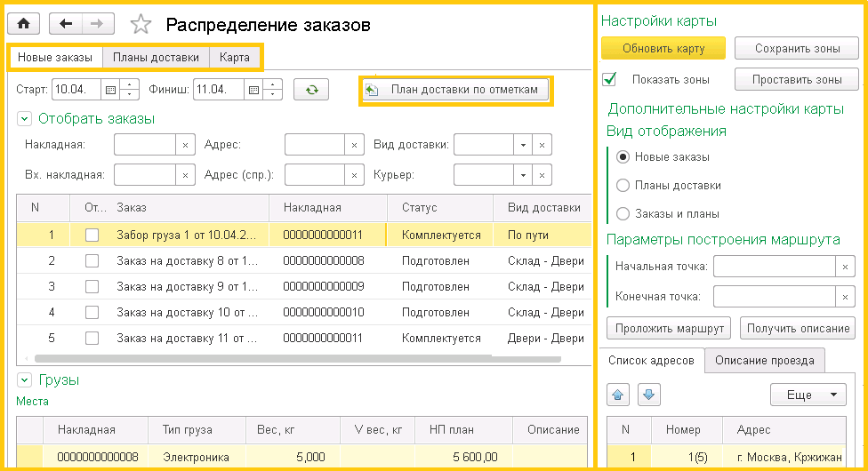
Task: Click the Статус column header
Action: point(440,208)
